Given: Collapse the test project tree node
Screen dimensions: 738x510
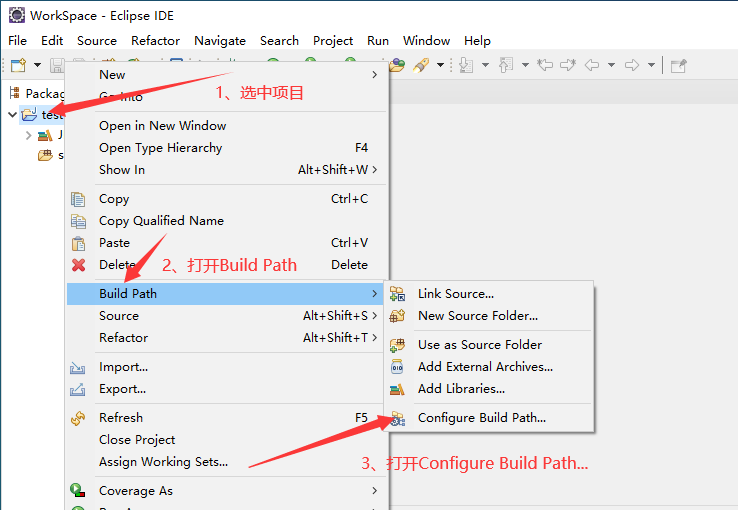Looking at the screenshot, I should coord(13,114).
